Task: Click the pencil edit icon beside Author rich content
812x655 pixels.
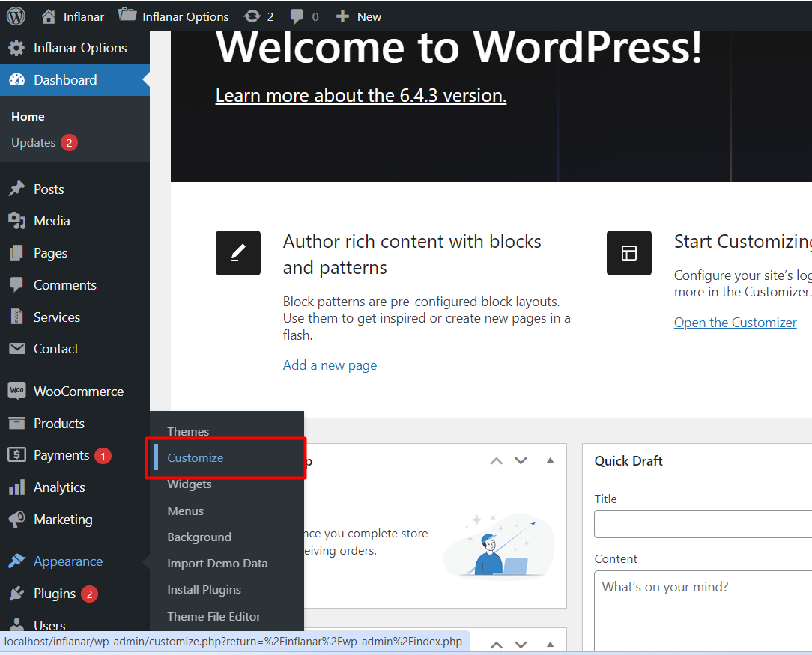Action: [238, 253]
